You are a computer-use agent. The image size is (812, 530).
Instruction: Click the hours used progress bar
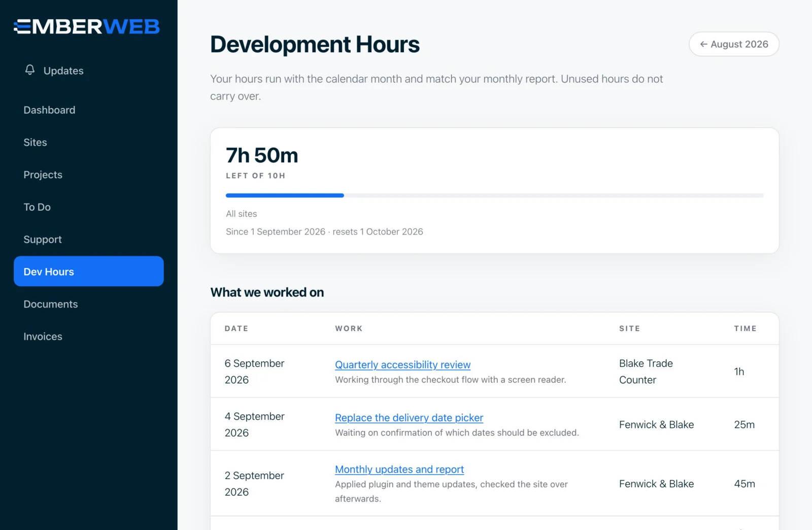[x=494, y=195]
